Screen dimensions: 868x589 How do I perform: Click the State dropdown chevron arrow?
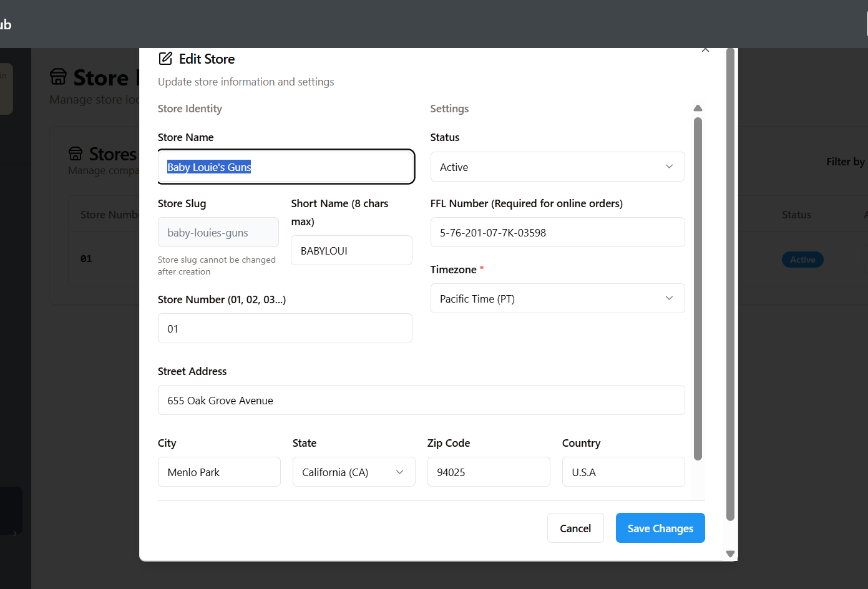399,472
